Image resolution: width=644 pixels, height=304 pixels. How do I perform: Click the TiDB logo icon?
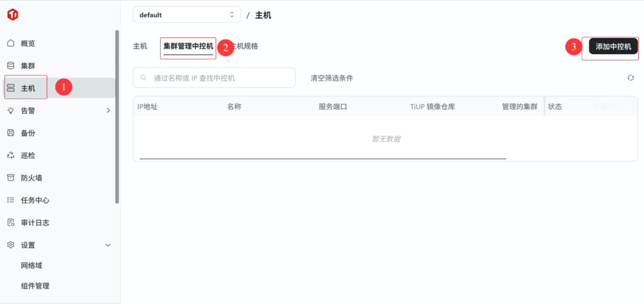(12, 15)
